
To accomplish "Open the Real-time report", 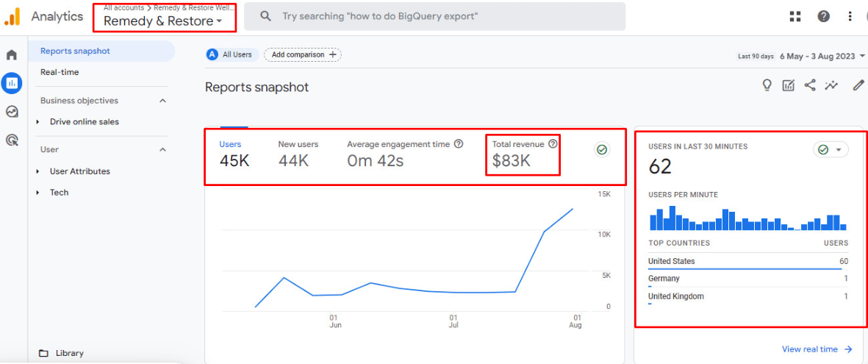I will pos(60,72).
